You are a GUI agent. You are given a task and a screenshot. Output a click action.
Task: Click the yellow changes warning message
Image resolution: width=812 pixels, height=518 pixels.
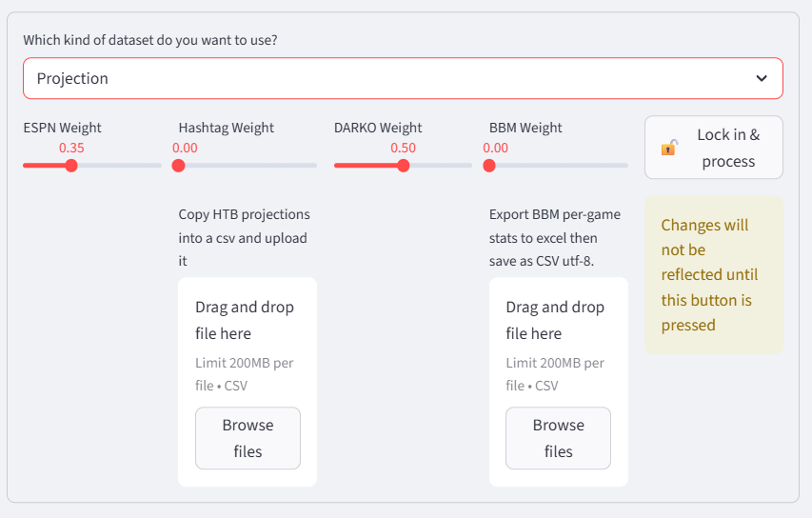tap(713, 275)
